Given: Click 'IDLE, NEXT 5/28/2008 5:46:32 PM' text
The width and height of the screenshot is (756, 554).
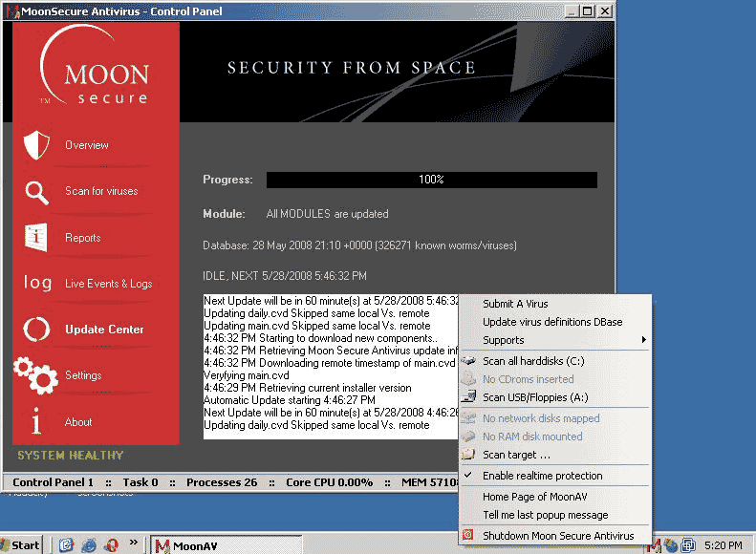Looking at the screenshot, I should pos(285,275).
